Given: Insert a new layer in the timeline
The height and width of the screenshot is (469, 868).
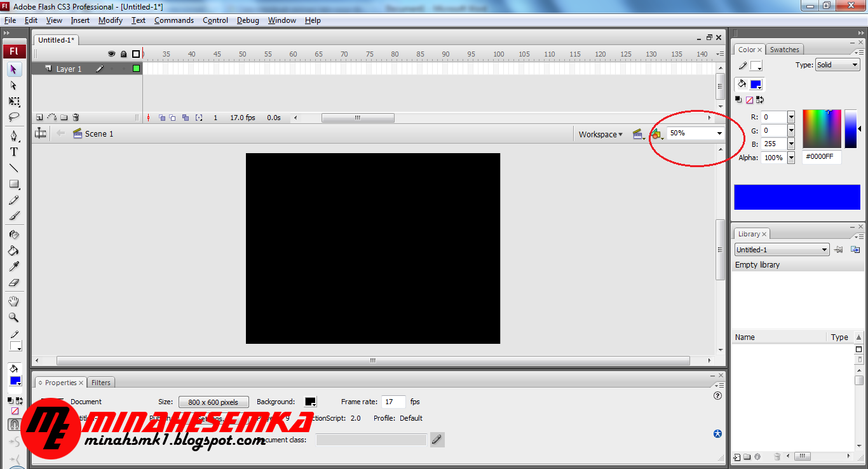Looking at the screenshot, I should pyautogui.click(x=41, y=117).
